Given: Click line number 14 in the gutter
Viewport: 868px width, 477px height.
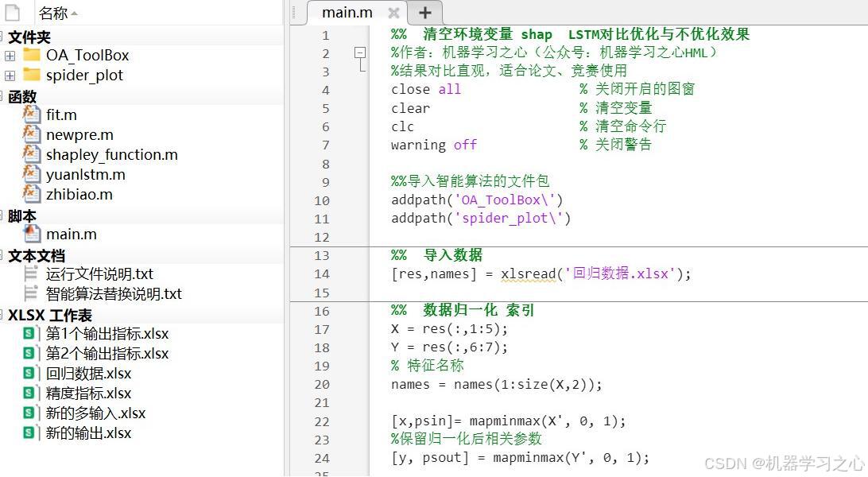Looking at the screenshot, I should coord(322,274).
